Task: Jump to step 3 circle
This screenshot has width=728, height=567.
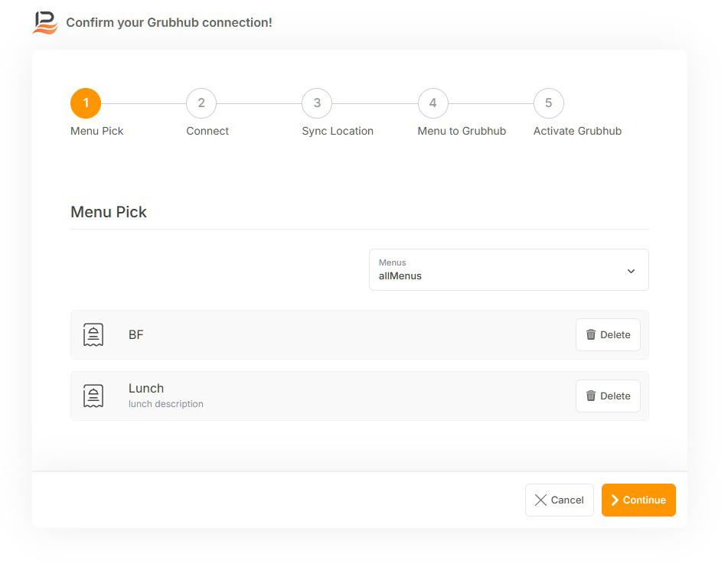Action: click(x=317, y=103)
